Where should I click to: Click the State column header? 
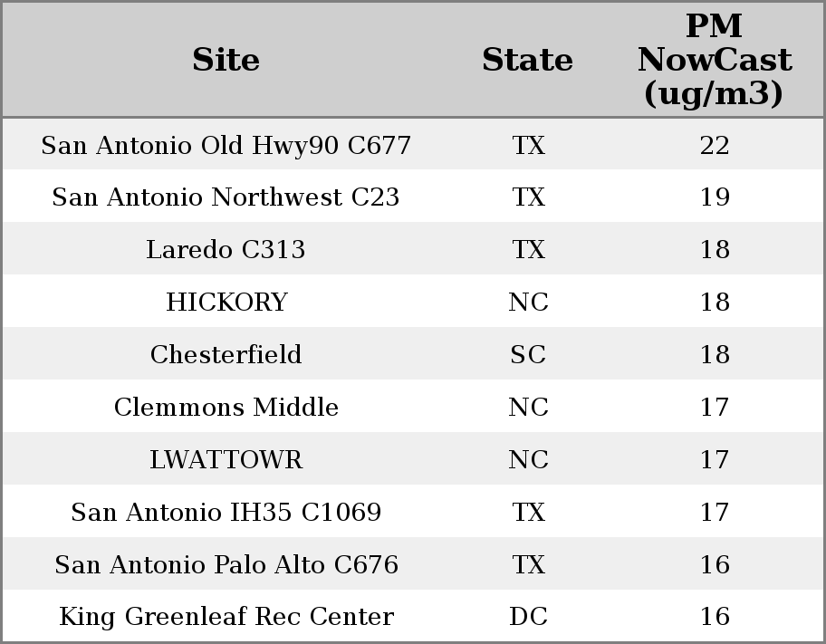(527, 61)
